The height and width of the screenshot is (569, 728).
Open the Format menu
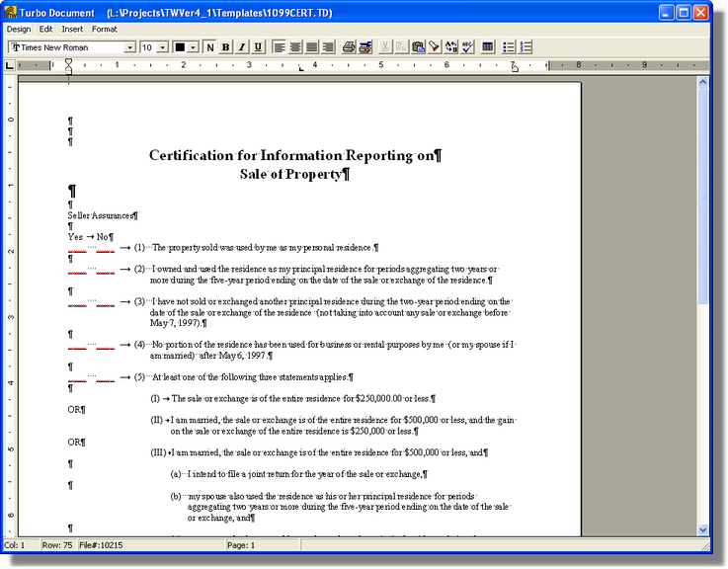pos(105,30)
